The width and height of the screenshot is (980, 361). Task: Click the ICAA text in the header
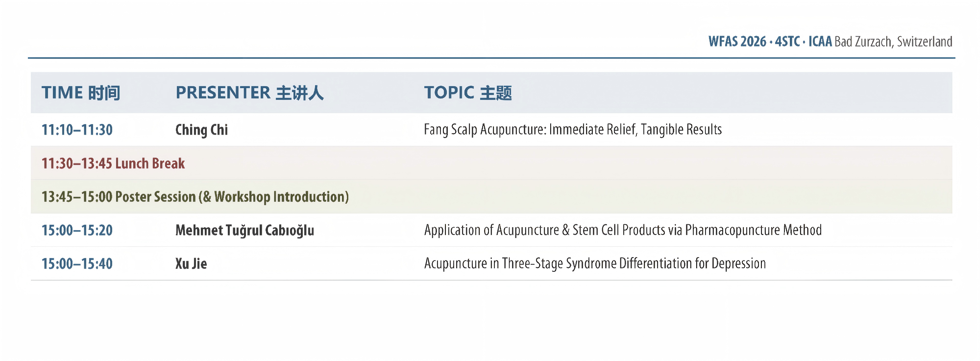pyautogui.click(x=820, y=41)
